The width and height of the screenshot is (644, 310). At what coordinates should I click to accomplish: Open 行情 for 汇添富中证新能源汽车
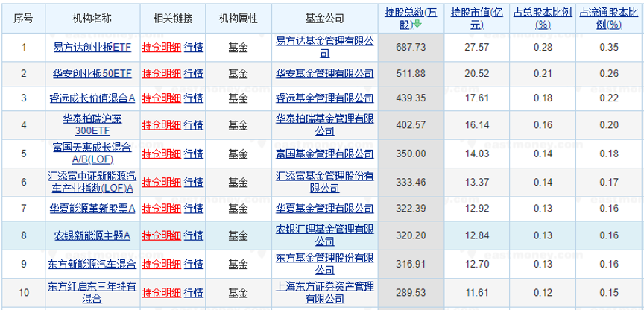coord(194,183)
